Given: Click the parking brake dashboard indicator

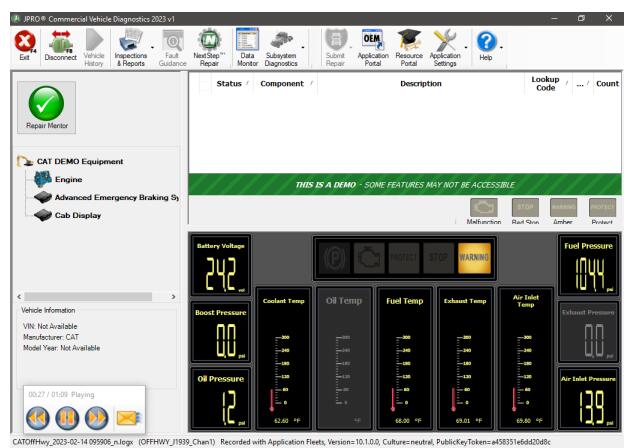Looking at the screenshot, I should (x=335, y=258).
